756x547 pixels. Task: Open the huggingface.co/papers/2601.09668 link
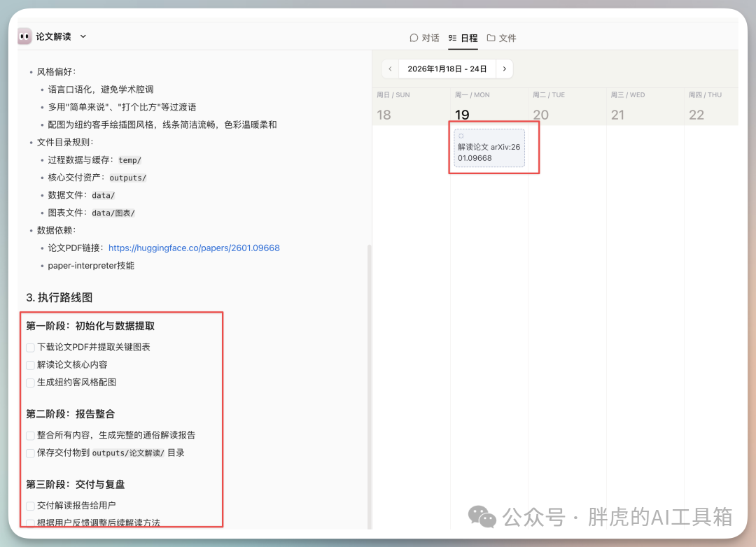194,248
